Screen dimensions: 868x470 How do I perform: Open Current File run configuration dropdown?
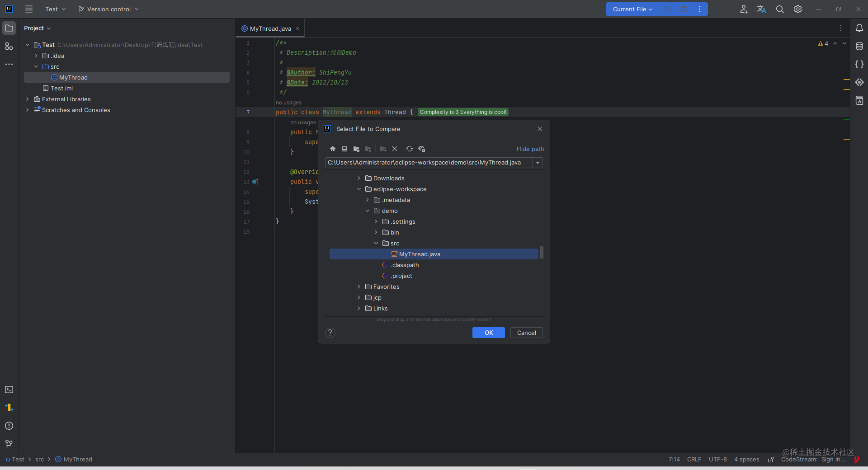632,9
